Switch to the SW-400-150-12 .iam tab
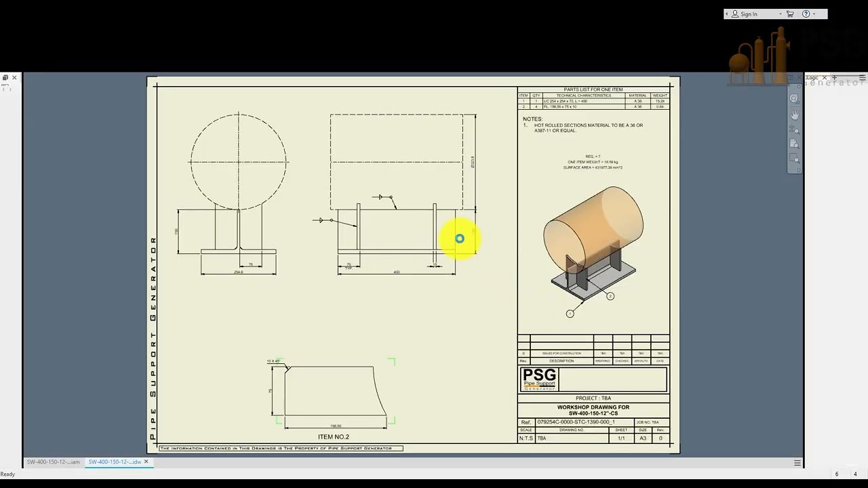The image size is (868, 488). [x=53, y=462]
